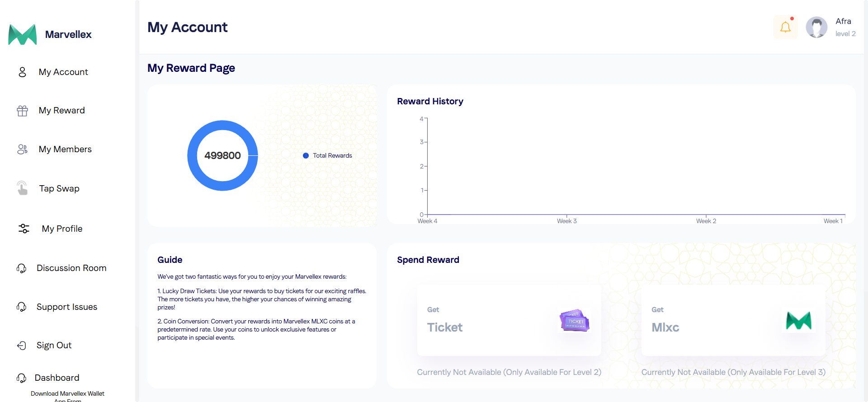Screen dimensions: 868x402
Task: Click the Marvellex logo icon
Action: coord(23,35)
